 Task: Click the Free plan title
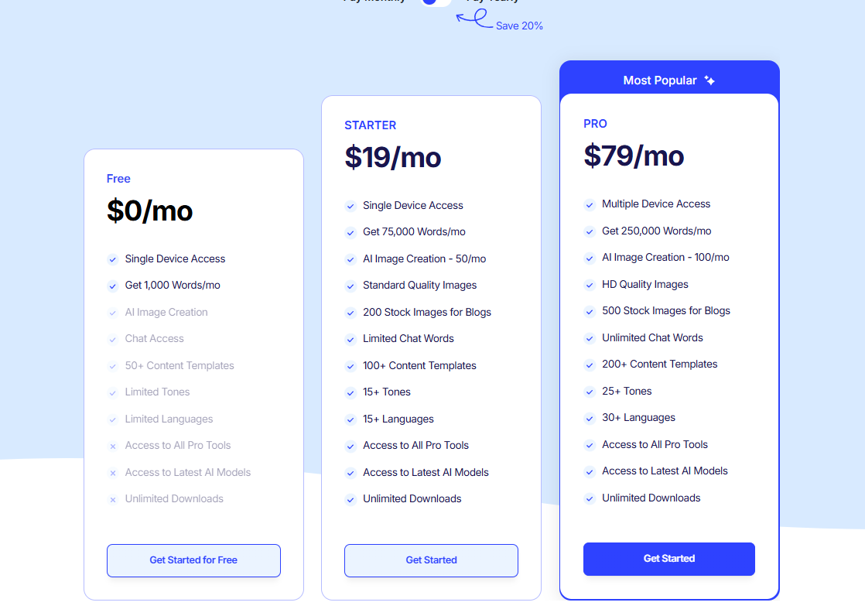(118, 179)
